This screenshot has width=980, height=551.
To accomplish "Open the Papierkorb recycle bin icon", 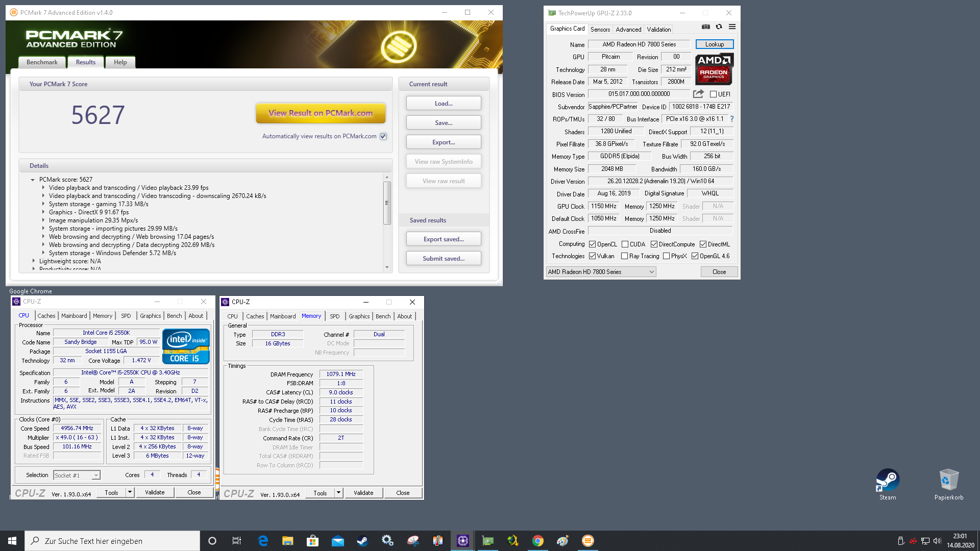I will [949, 485].
